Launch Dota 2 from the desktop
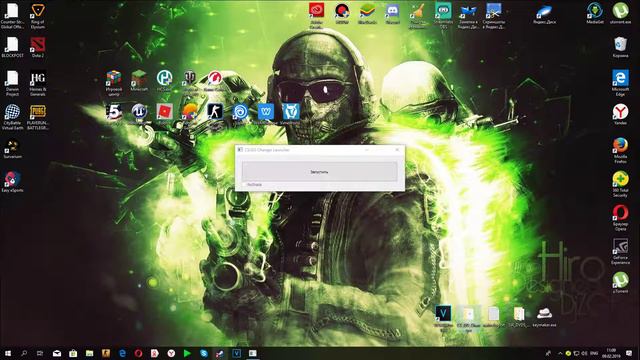The image size is (640, 360). 38,47
